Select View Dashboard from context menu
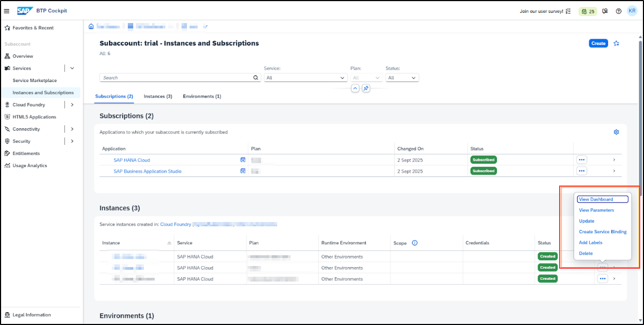The image size is (644, 325). (x=595, y=200)
